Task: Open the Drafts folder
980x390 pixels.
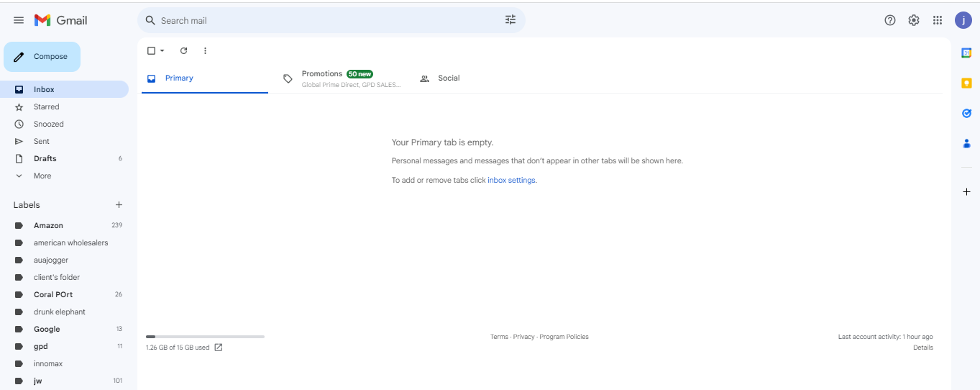Action: click(64, 158)
